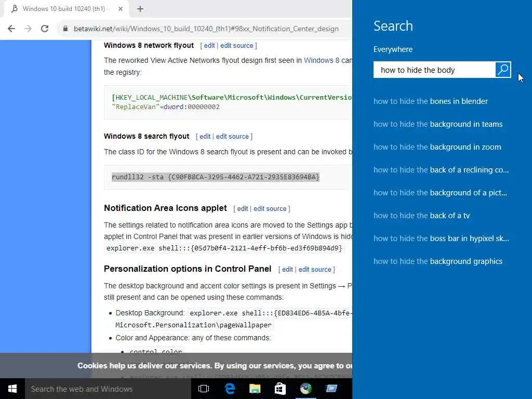Choose suggestion 'back of a tv'
The width and height of the screenshot is (532, 399).
pos(422,216)
